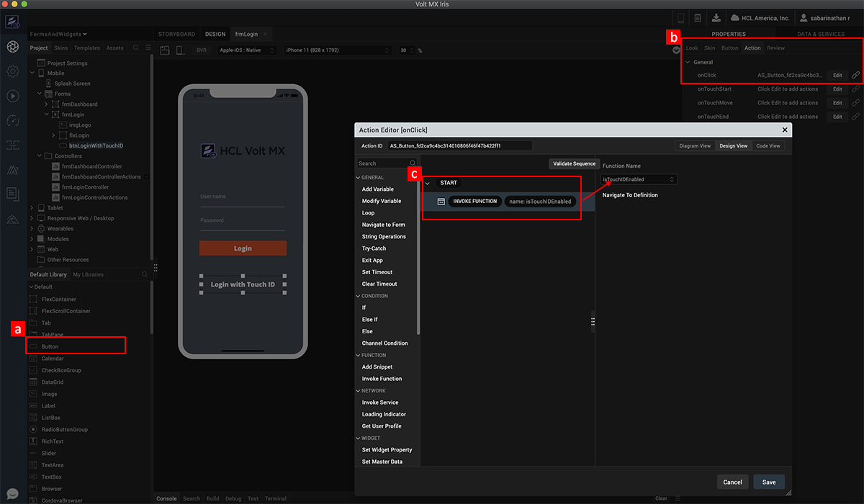Click the settings gear icon in left sidebar
Screen dimensions: 864x504
(12, 71)
